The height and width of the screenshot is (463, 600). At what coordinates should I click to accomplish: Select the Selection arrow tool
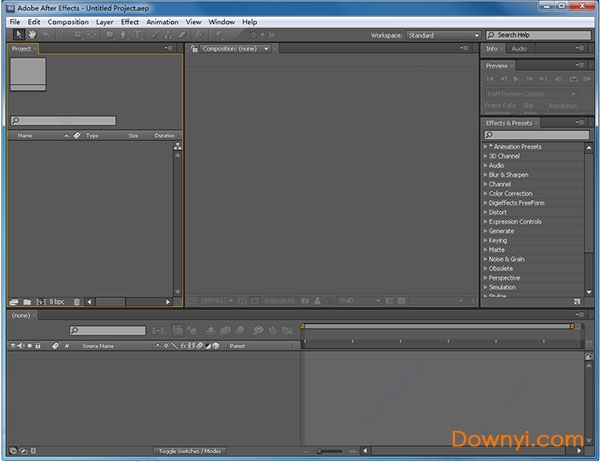[18, 35]
